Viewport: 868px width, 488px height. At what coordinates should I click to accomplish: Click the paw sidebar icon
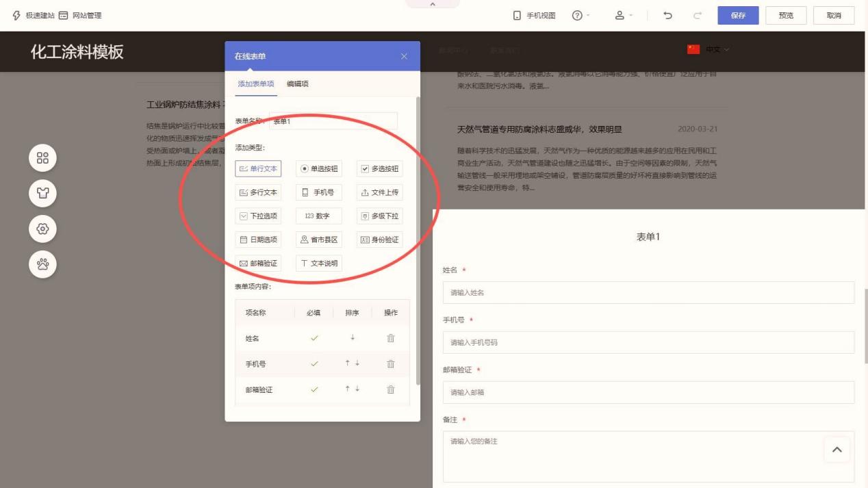click(x=42, y=264)
